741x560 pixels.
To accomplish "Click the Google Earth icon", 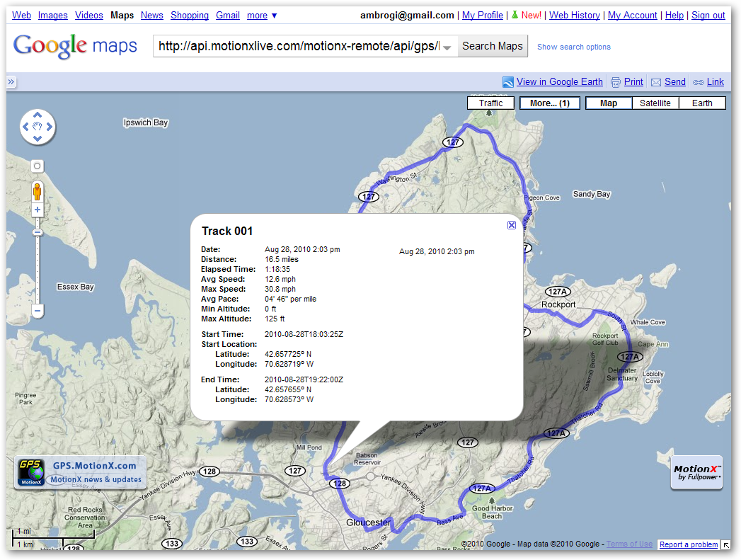I will (508, 82).
